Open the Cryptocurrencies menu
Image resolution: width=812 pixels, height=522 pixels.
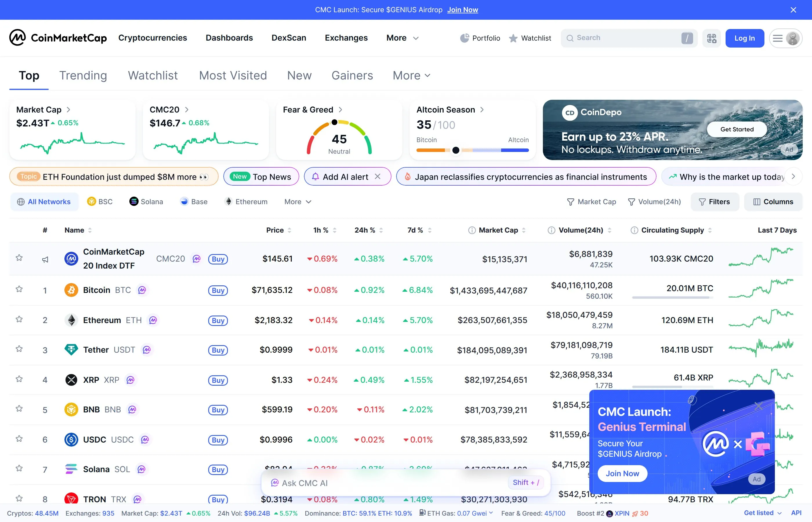click(153, 38)
